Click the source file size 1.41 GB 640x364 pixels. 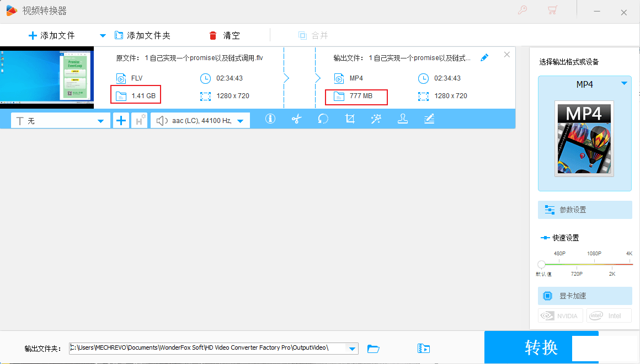point(143,96)
